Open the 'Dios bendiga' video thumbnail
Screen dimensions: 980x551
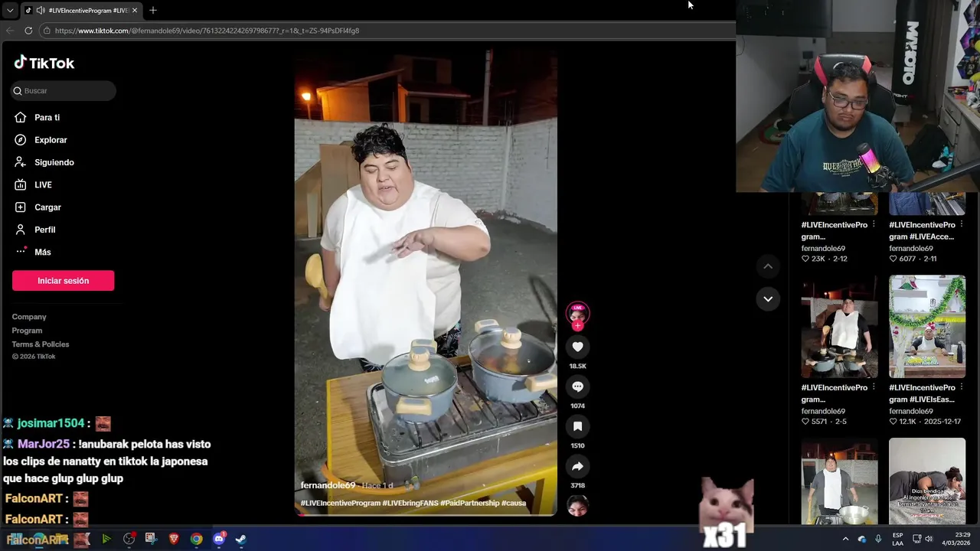point(927,481)
